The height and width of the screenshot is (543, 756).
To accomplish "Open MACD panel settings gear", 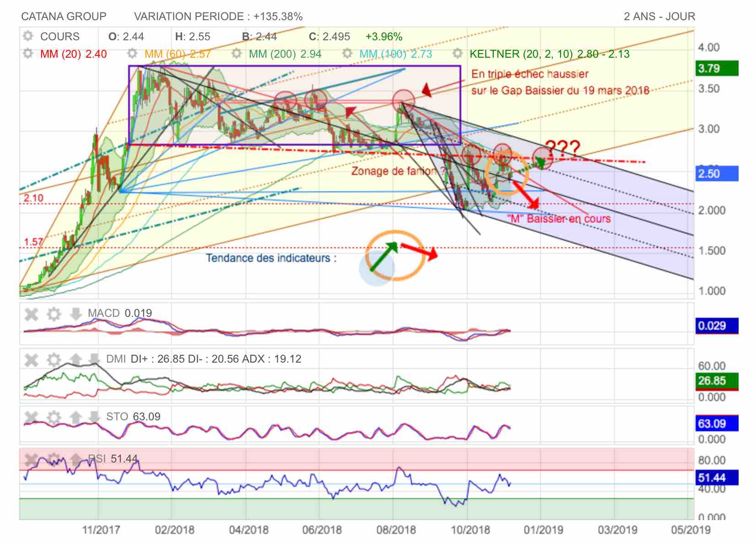I will [x=54, y=314].
